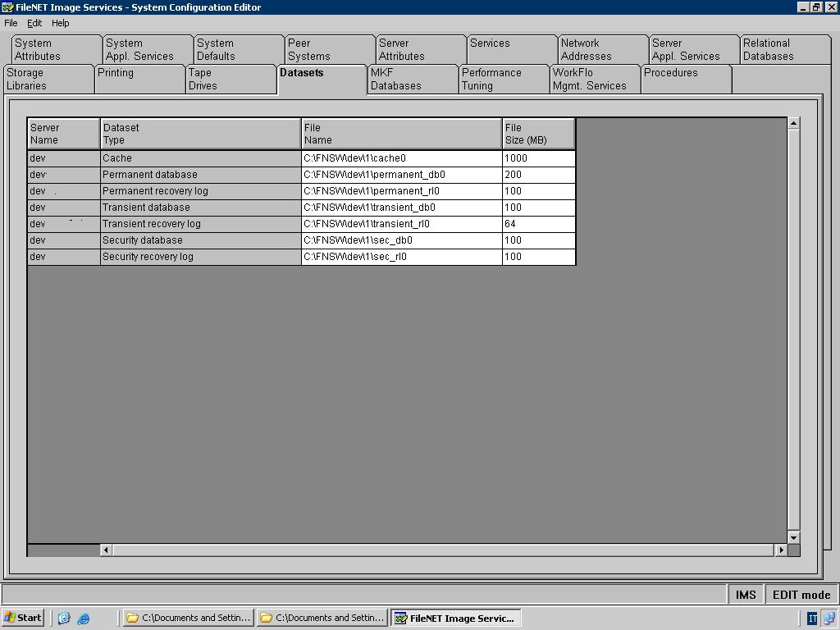The width and height of the screenshot is (840, 630).
Task: Click the IMS status bar indicator
Action: click(746, 595)
